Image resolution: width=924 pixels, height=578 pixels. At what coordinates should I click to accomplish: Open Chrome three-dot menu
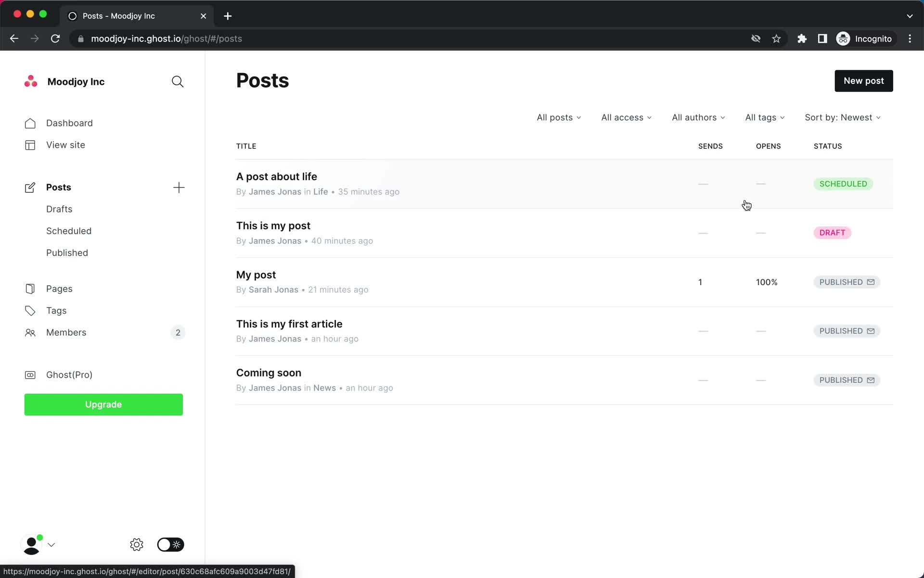pos(910,39)
